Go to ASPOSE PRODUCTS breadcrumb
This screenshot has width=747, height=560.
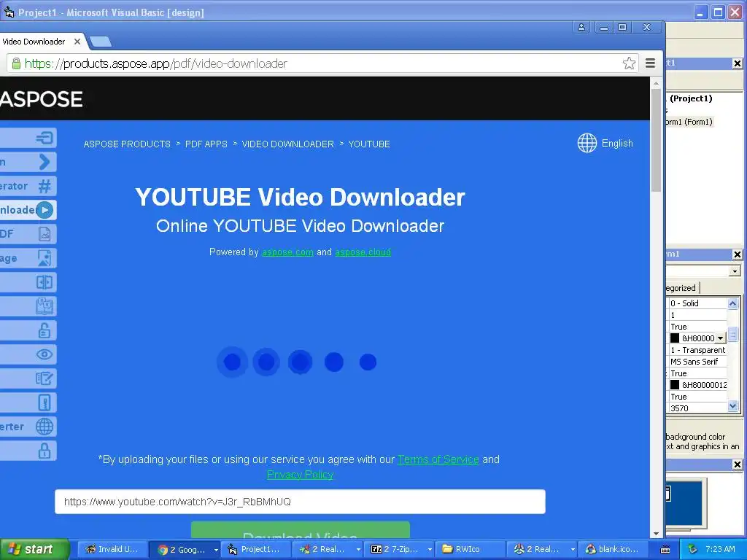click(127, 144)
